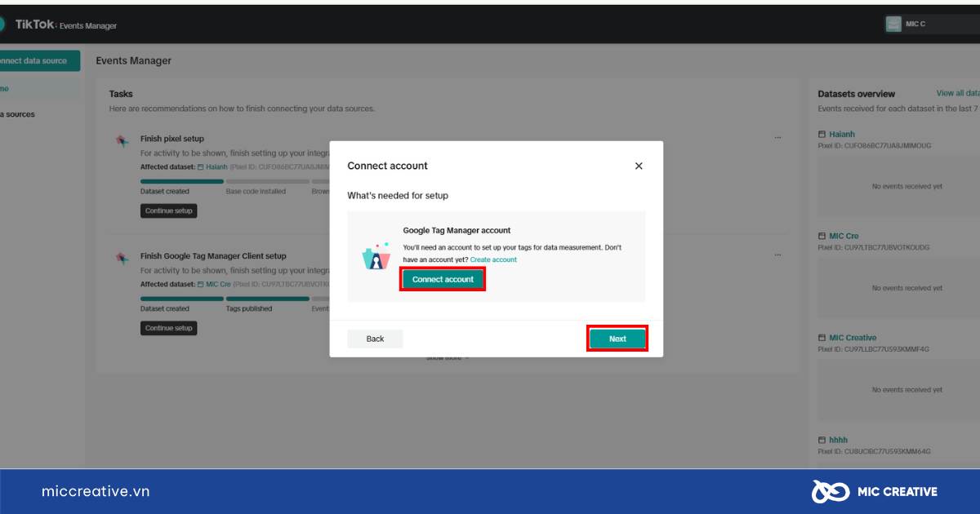Screen dimensions: 980x514
Task: Click the Connect account dialog title
Action: click(x=388, y=166)
